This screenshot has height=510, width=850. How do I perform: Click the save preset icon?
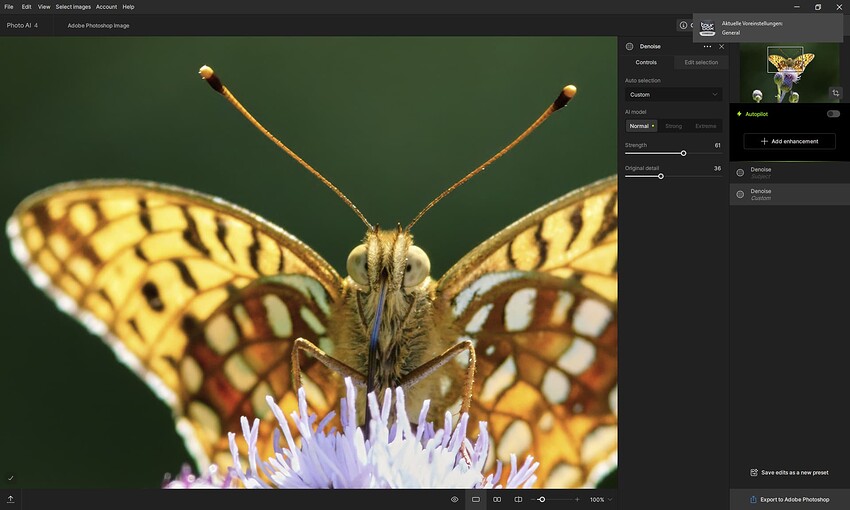(x=754, y=472)
